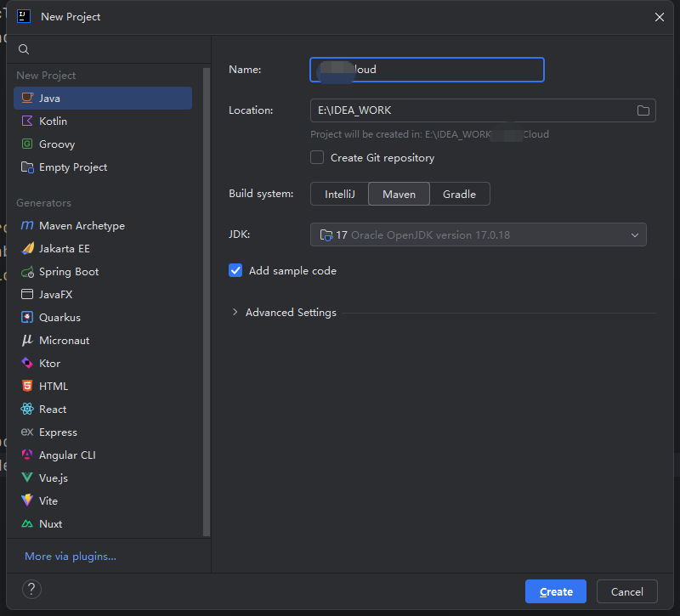Viewport: 680px width, 616px height.
Task: Choose the Jakarta EE sail icon
Action: (x=27, y=248)
